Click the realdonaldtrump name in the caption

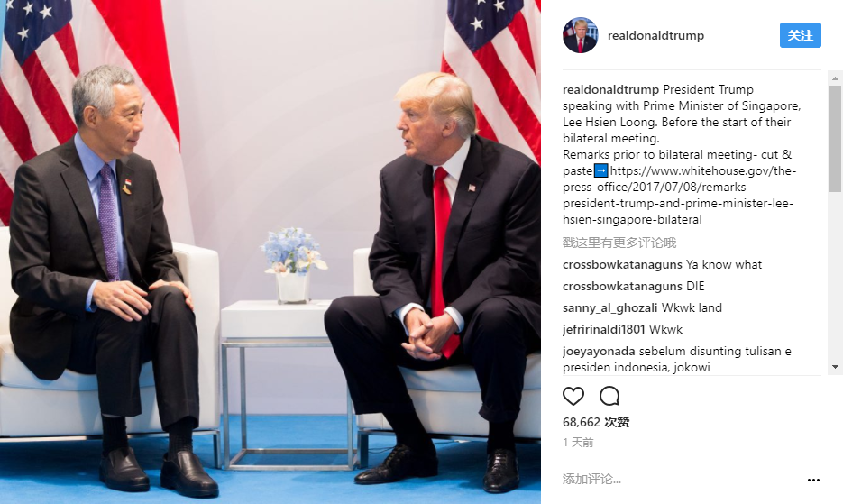[610, 90]
